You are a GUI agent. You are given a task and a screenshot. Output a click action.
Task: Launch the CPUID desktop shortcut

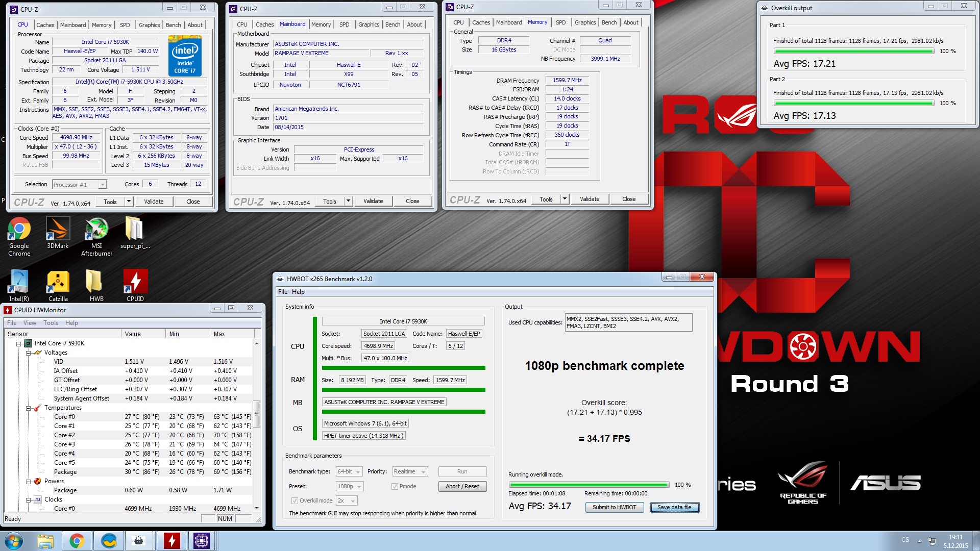[x=135, y=286]
